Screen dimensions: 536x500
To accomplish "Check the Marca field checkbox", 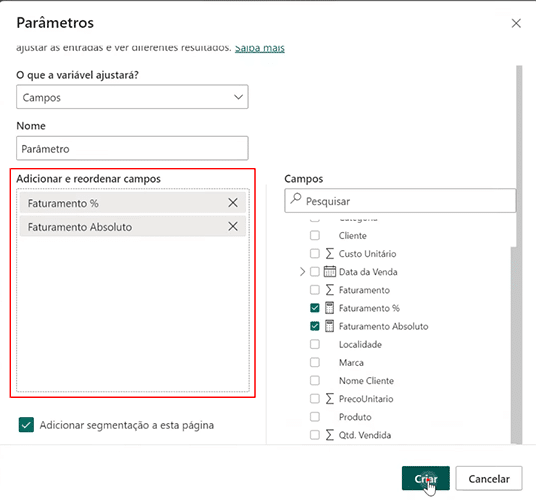I will coord(314,362).
